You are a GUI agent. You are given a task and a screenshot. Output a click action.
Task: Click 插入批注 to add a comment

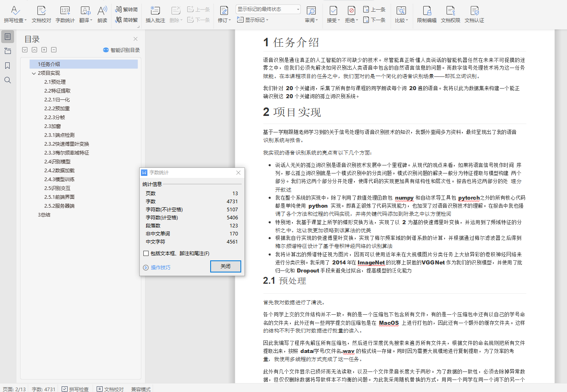click(155, 14)
